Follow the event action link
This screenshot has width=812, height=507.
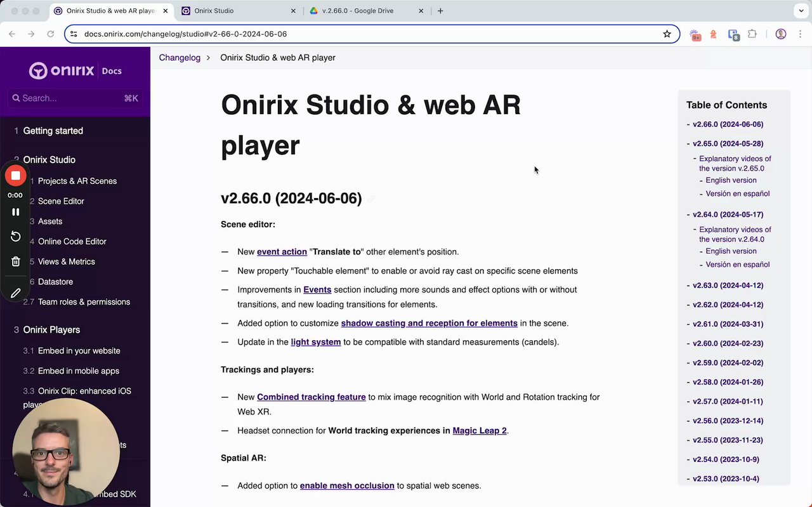(282, 252)
